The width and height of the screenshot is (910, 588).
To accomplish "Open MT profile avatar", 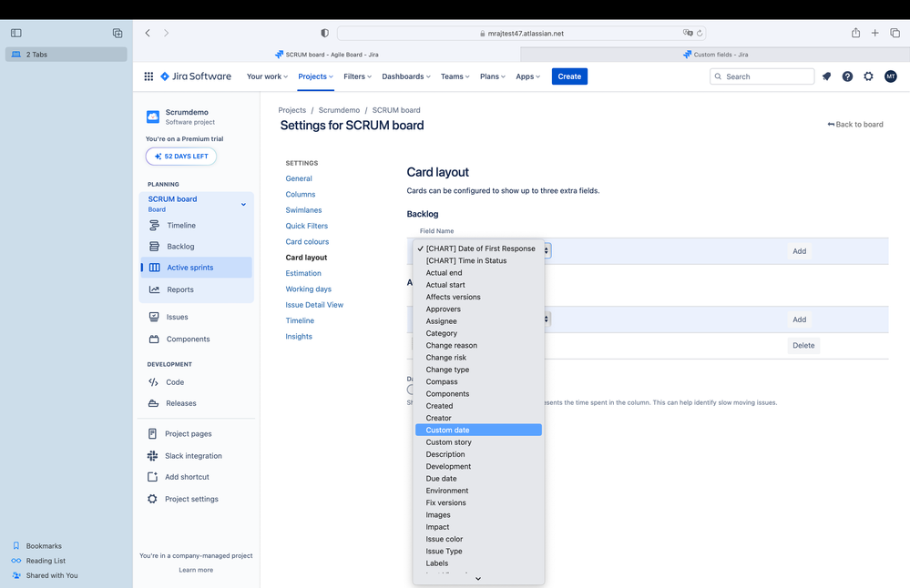I will (890, 76).
